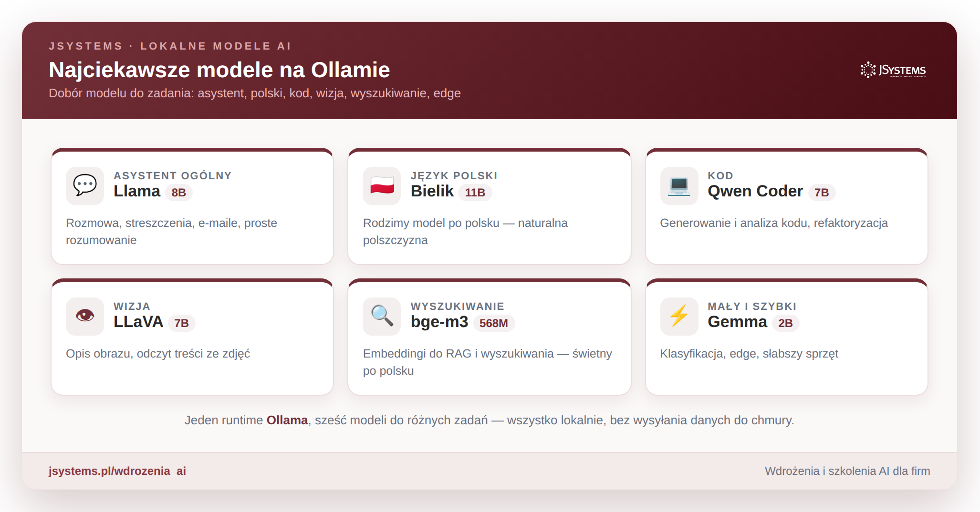Click the title Najciekawsze modele na Ollamie

click(219, 70)
